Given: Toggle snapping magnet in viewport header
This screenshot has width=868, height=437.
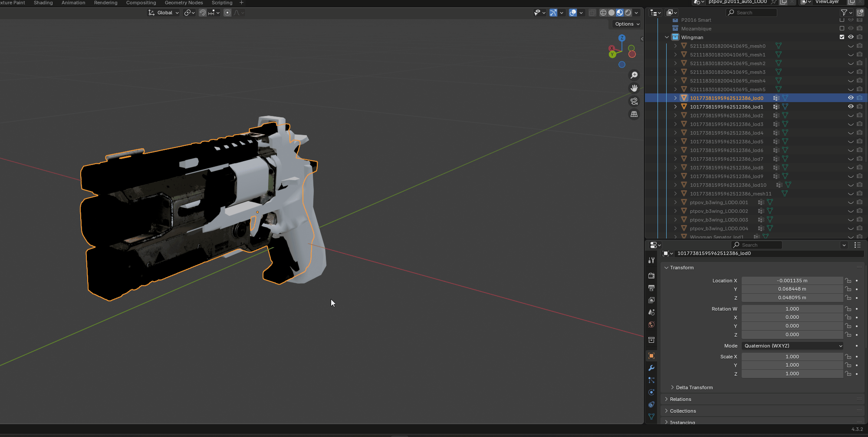Looking at the screenshot, I should (202, 13).
